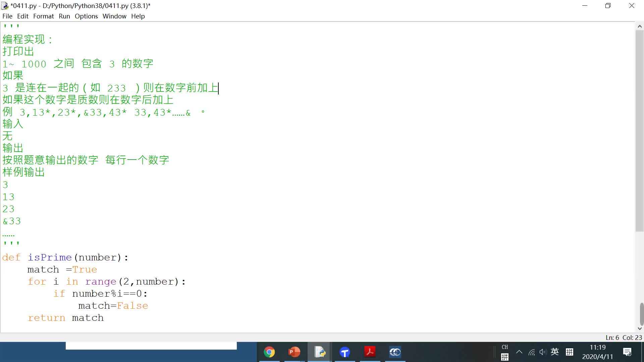Click the 'if number%i==0:' line
The width and height of the screenshot is (644, 362).
[x=100, y=294]
